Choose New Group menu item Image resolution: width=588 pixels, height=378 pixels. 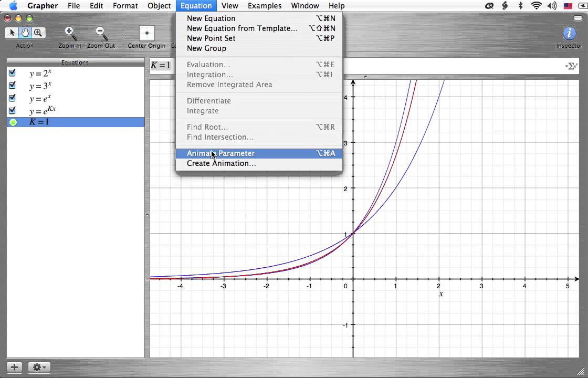259,48
